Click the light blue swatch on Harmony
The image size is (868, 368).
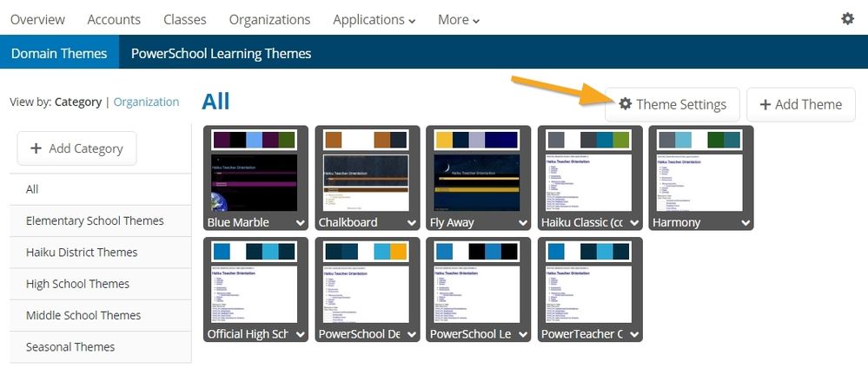click(x=683, y=140)
